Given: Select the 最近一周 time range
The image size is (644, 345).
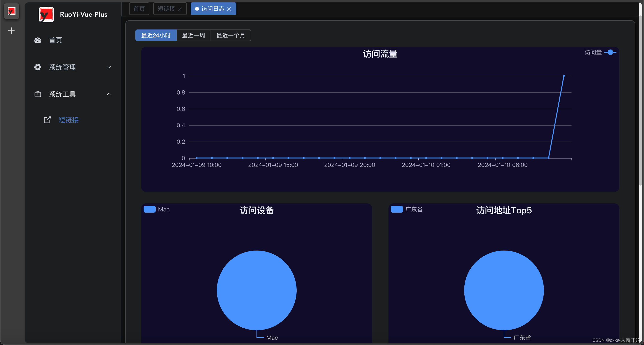Looking at the screenshot, I should pos(193,36).
